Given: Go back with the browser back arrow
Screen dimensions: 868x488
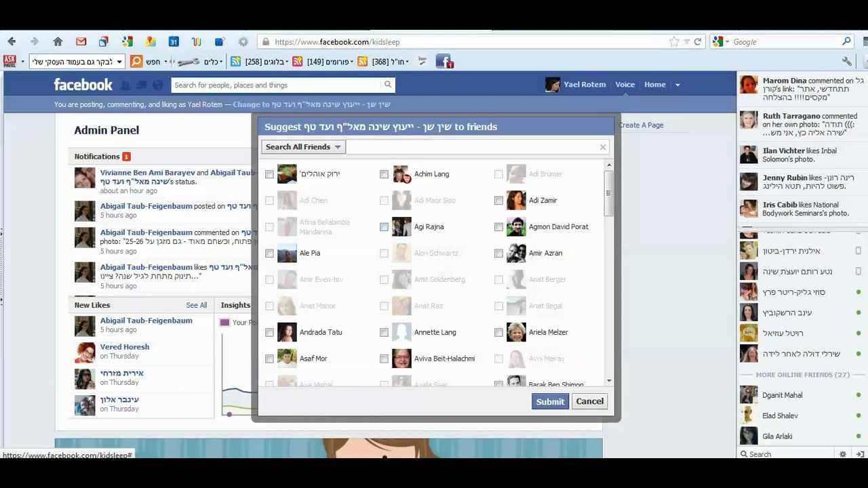Looking at the screenshot, I should point(12,42).
